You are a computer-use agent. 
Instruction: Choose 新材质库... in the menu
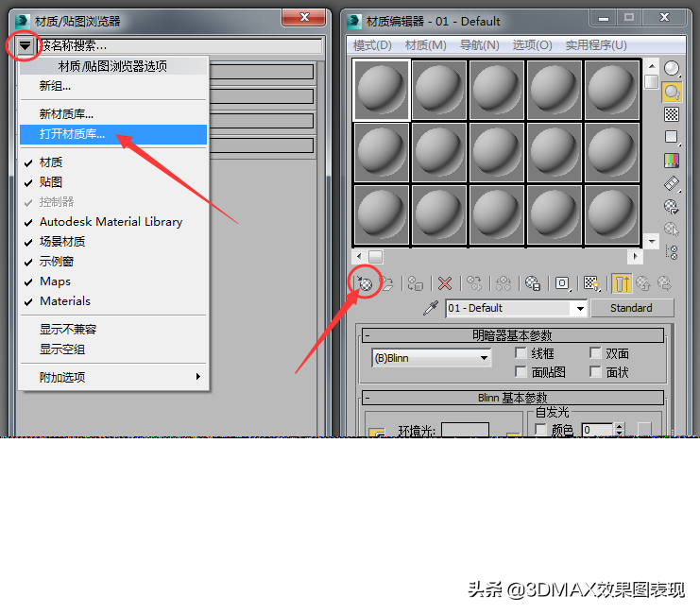pyautogui.click(x=113, y=114)
